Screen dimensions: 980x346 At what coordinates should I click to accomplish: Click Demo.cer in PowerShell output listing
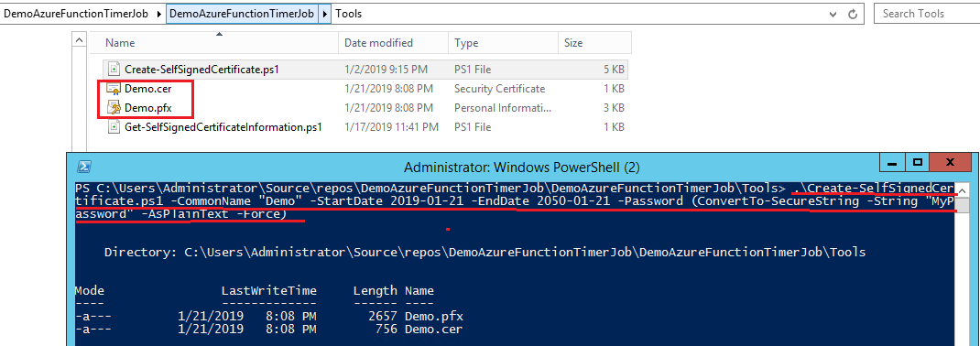434,330
